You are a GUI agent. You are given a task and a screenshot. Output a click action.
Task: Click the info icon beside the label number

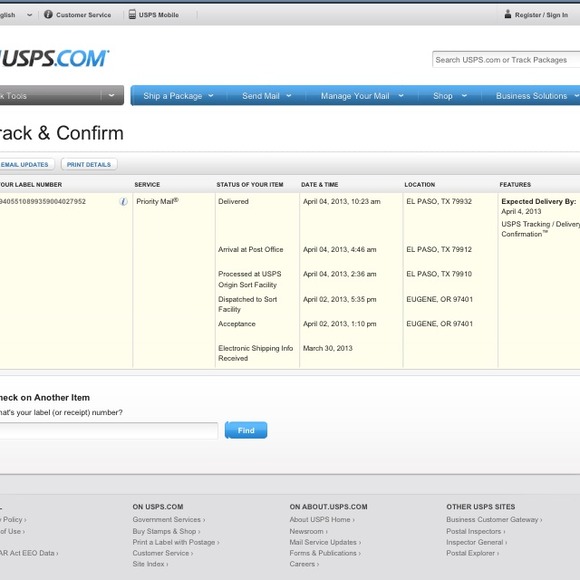point(123,201)
